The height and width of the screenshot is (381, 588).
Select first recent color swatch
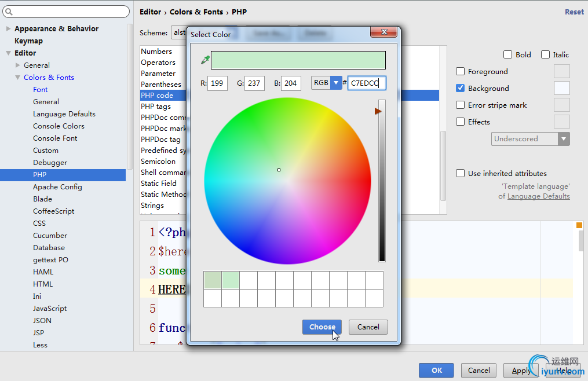tap(212, 280)
